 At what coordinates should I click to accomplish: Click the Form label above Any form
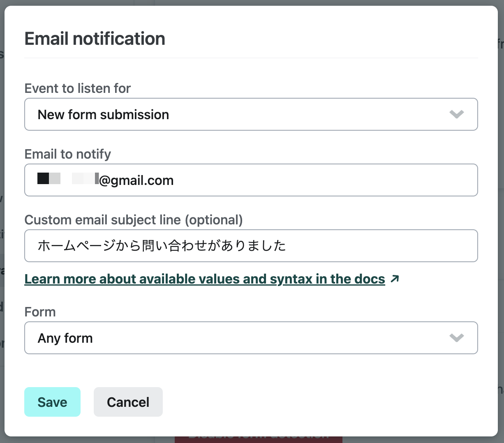click(x=40, y=312)
